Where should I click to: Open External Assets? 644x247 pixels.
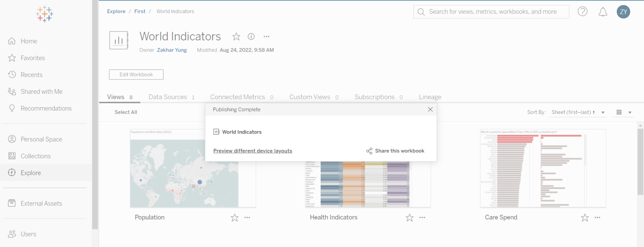(41, 203)
